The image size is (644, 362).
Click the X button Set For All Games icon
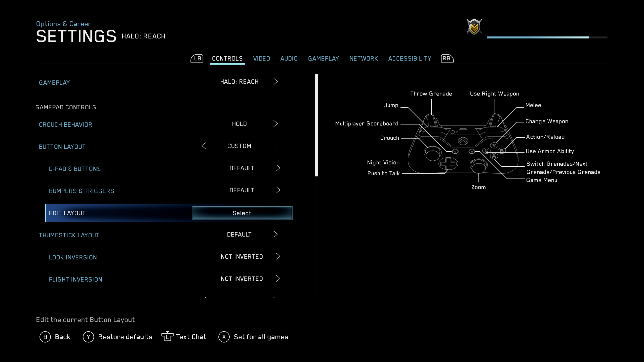(x=223, y=337)
